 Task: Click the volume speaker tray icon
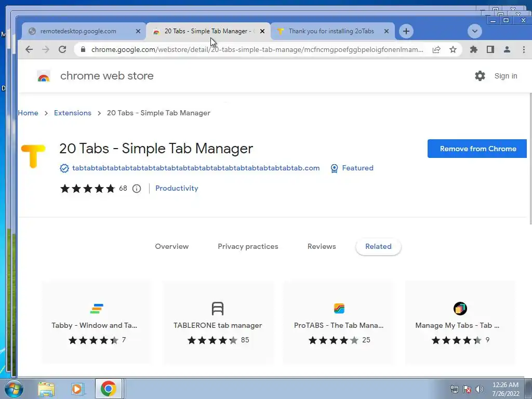(480, 390)
